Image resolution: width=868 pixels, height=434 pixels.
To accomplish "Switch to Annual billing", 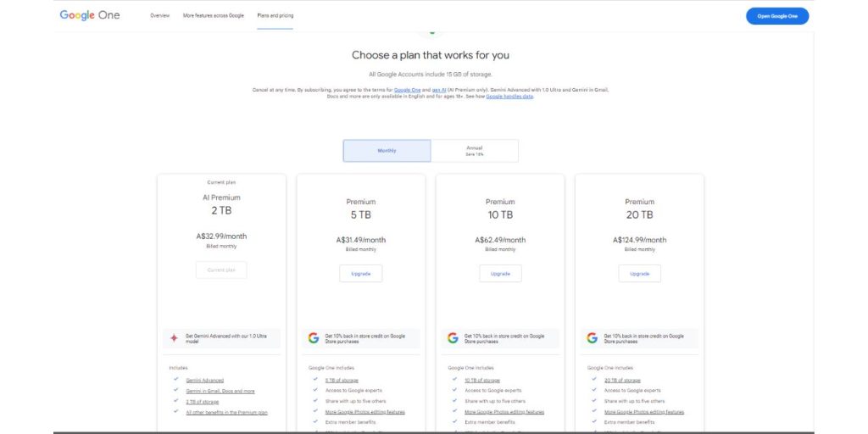I will [474, 151].
